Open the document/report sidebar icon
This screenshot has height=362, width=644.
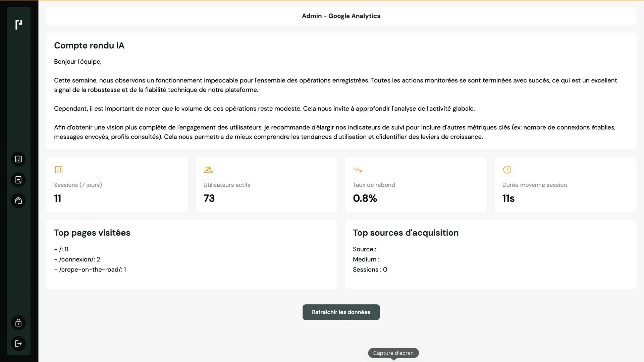tap(18, 180)
